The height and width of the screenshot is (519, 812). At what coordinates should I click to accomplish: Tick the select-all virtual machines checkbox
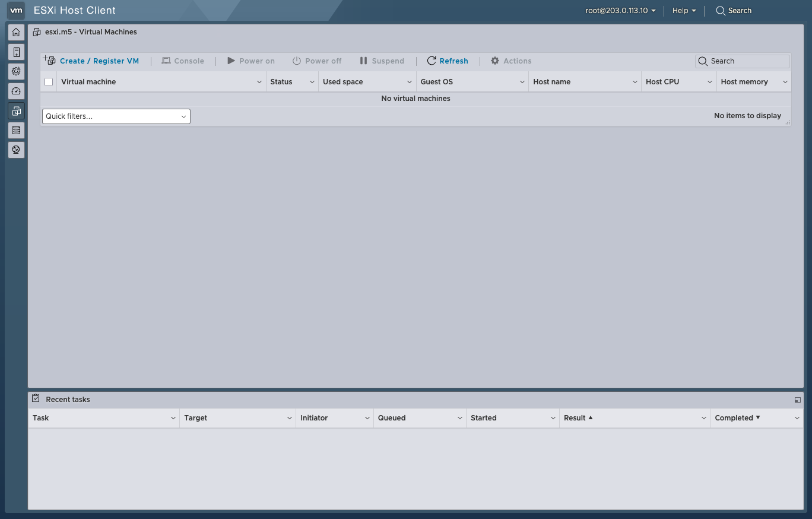(x=49, y=82)
